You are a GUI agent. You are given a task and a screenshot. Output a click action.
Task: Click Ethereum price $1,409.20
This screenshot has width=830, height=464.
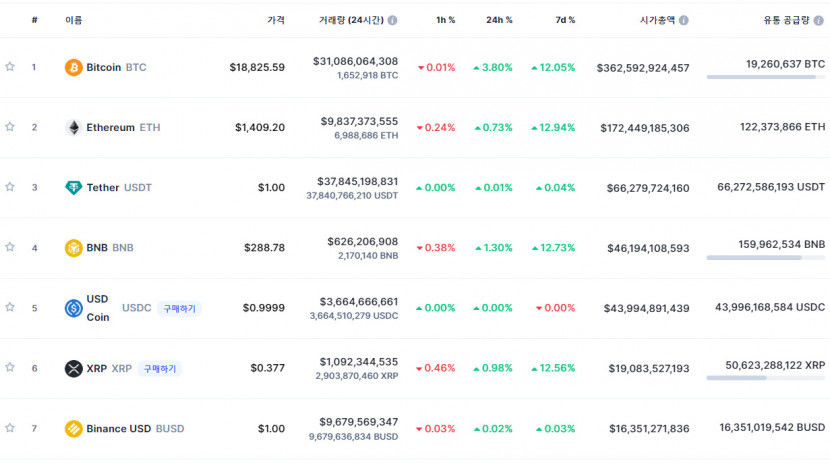[260, 128]
